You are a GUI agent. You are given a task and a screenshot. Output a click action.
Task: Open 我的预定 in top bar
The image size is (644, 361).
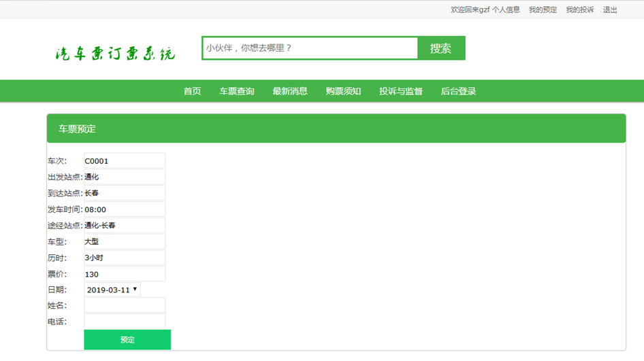click(543, 10)
